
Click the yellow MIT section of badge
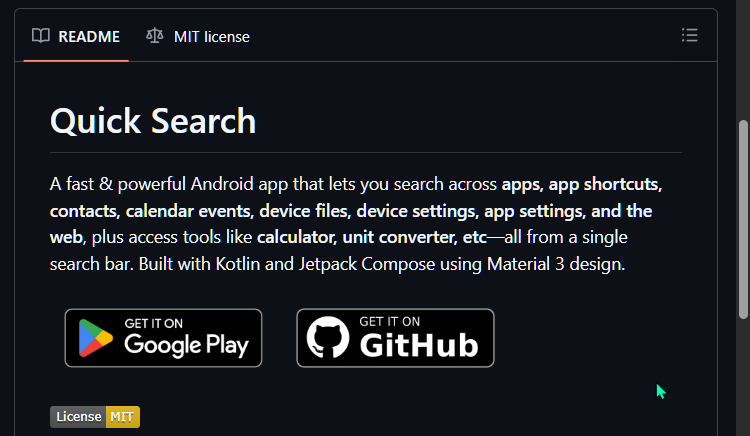point(122,417)
